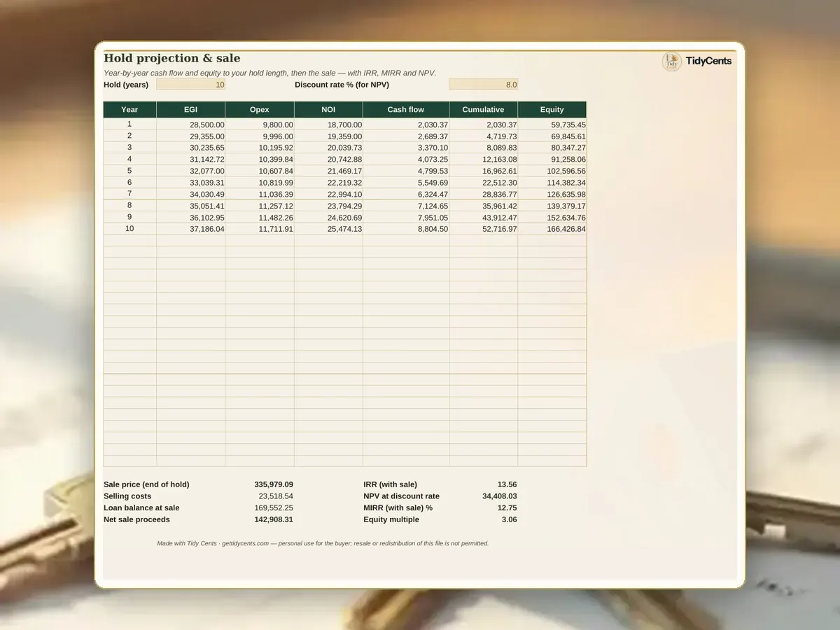Click Equity cell 80,347.27
Image resolution: width=840 pixels, height=630 pixels.
[552, 148]
